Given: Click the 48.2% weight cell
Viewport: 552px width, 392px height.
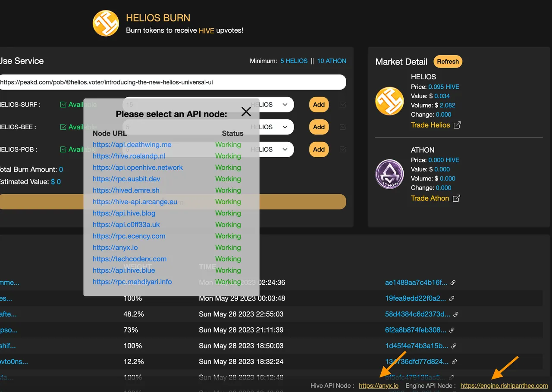Looking at the screenshot, I should tap(134, 314).
